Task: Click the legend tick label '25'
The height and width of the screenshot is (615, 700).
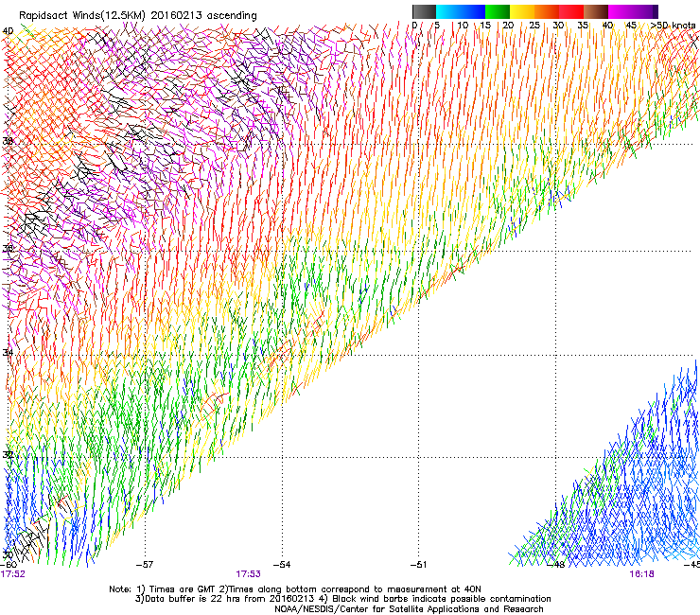Action: (534, 25)
